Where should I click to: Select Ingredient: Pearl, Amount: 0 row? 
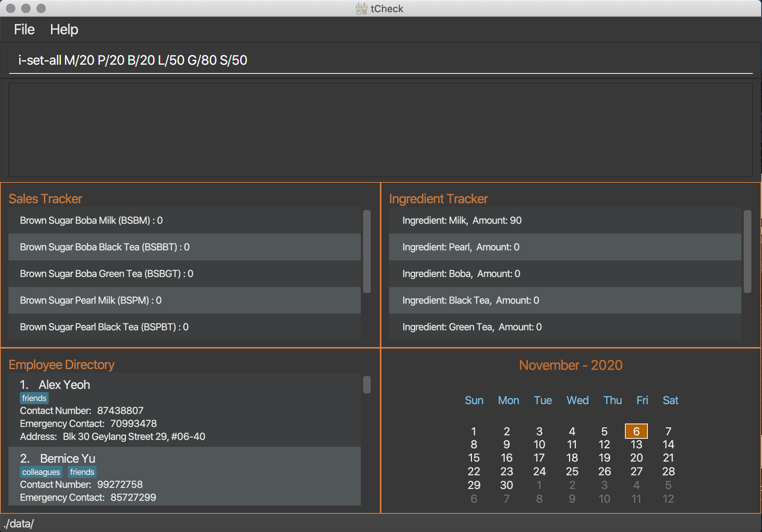[x=565, y=247]
